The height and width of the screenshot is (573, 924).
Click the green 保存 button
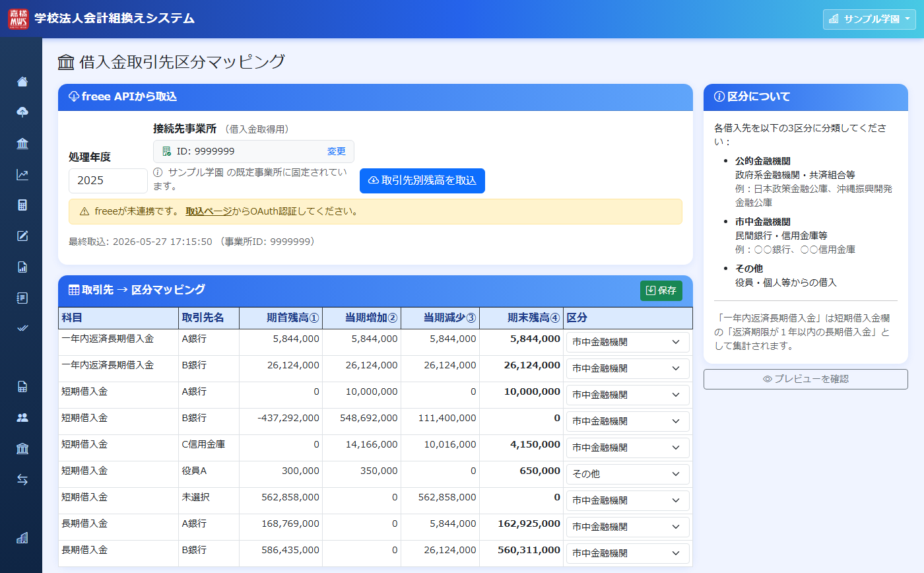click(x=661, y=290)
